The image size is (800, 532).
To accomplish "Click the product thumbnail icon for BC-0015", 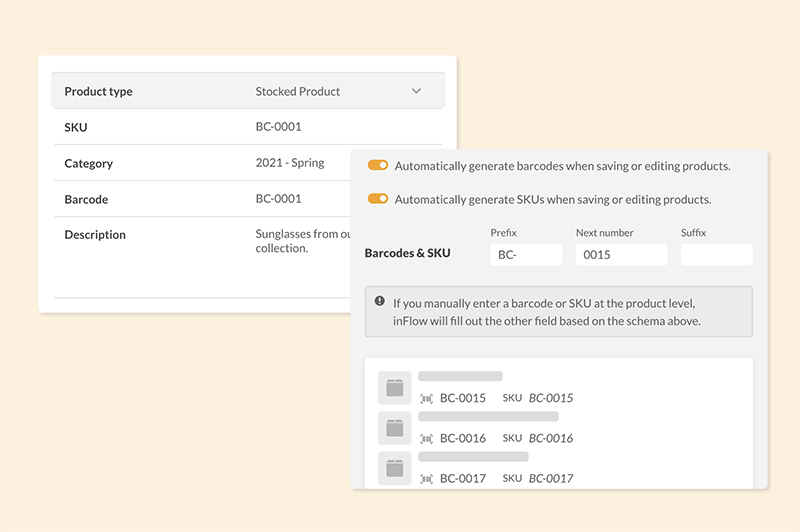I will pyautogui.click(x=394, y=388).
